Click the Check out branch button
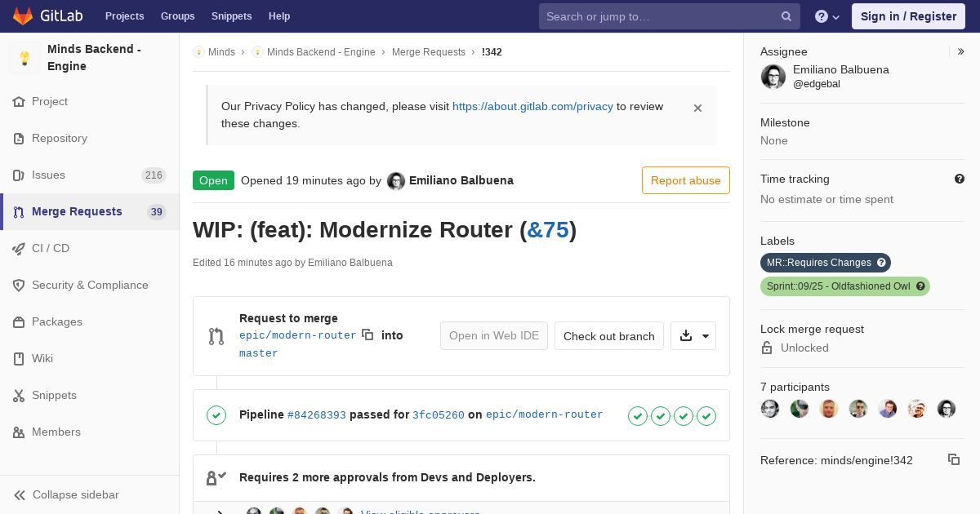Viewport: 980px width, 514px height. [x=609, y=336]
